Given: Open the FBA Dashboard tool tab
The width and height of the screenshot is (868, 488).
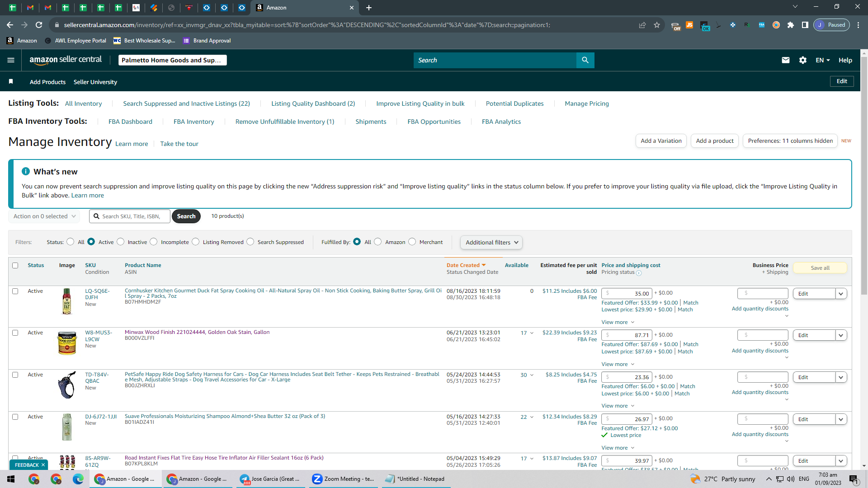Looking at the screenshot, I should coord(130,122).
